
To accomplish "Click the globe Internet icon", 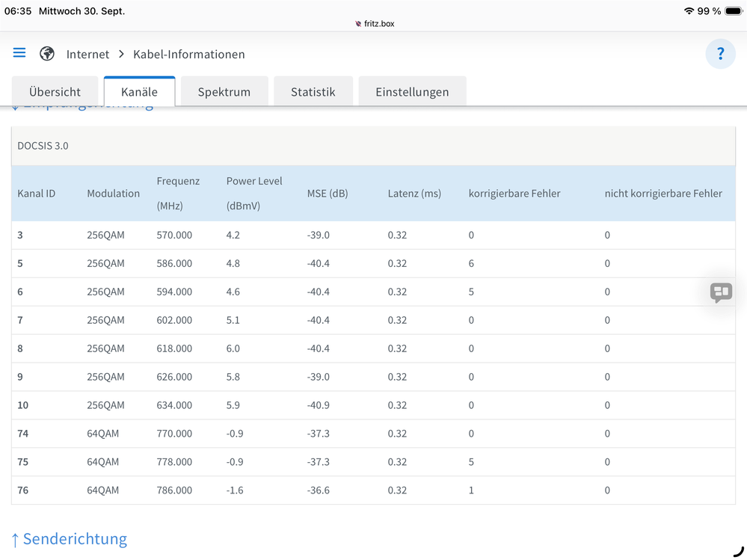I will point(46,54).
